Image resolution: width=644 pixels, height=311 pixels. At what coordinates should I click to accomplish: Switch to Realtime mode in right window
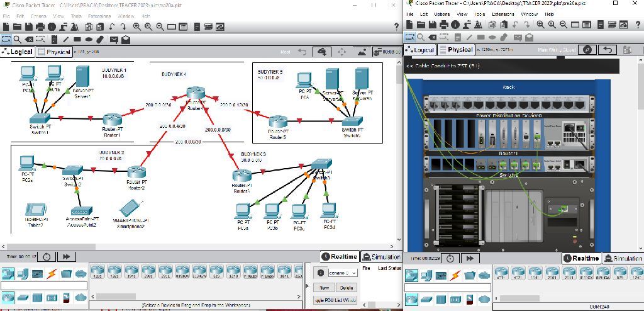(581, 258)
